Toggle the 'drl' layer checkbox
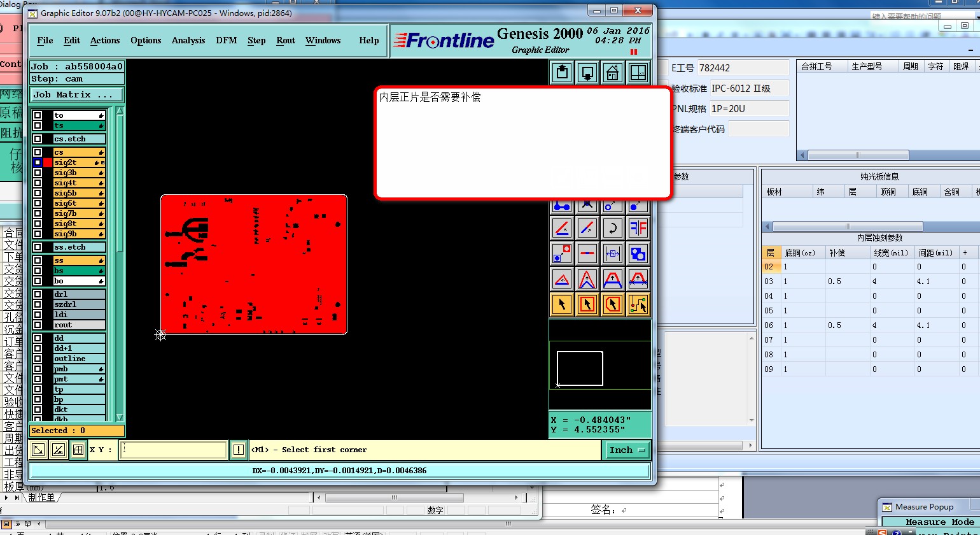This screenshot has height=535, width=980. point(38,294)
